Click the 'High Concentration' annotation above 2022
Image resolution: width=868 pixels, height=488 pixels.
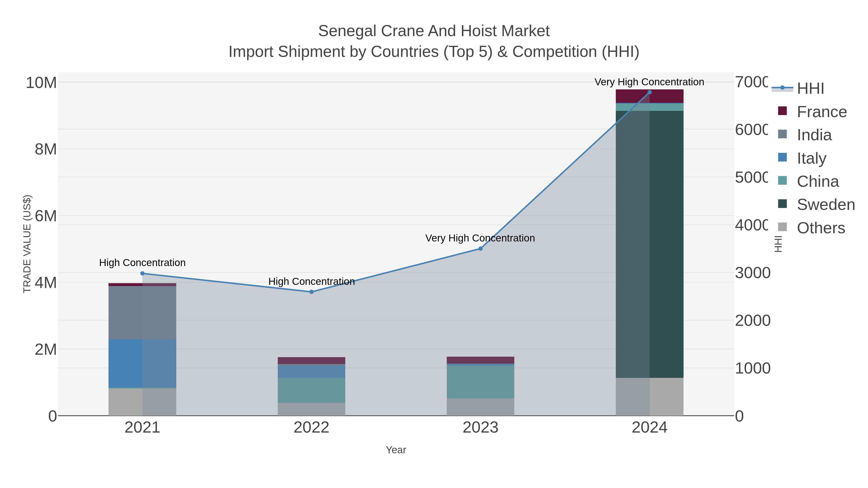311,281
